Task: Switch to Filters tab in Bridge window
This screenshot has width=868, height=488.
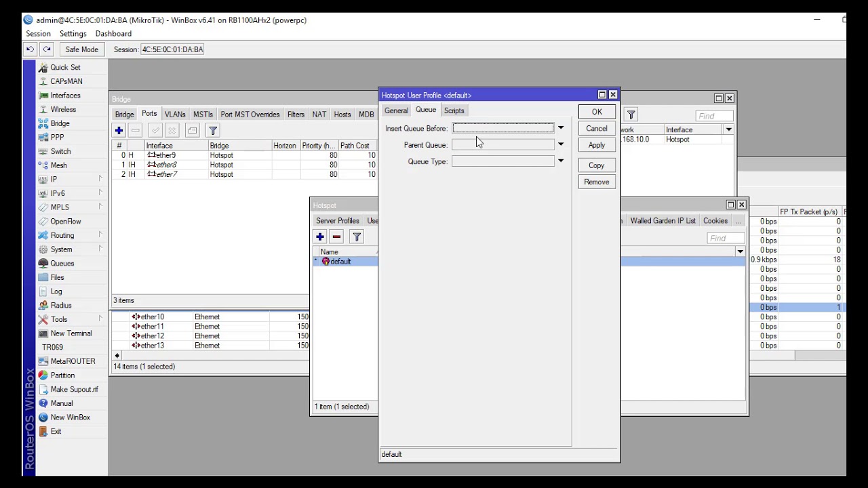Action: [x=296, y=115]
